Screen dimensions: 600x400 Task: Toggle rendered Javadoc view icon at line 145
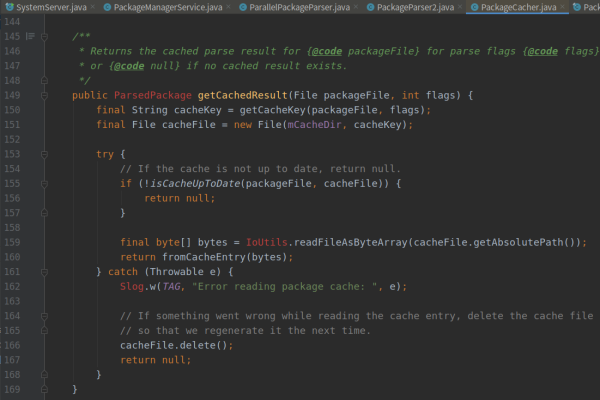30,37
